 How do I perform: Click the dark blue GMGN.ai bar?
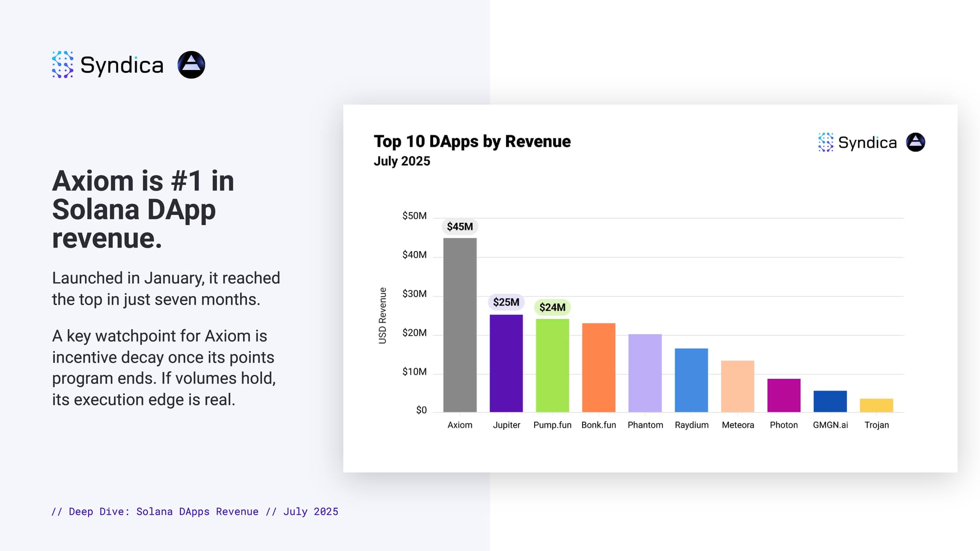(x=830, y=401)
